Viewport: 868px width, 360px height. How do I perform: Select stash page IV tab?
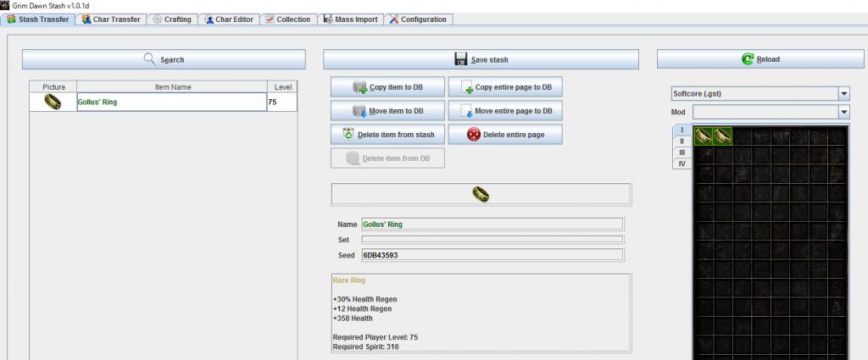pos(682,163)
